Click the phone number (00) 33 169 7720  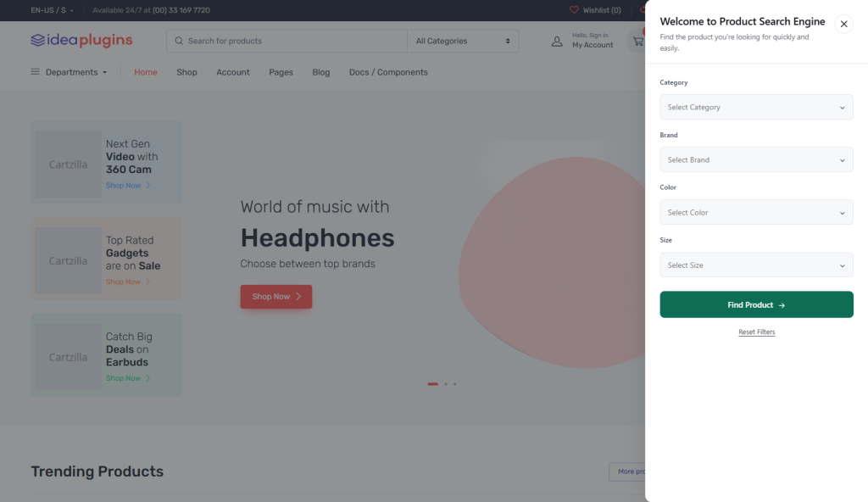click(181, 10)
